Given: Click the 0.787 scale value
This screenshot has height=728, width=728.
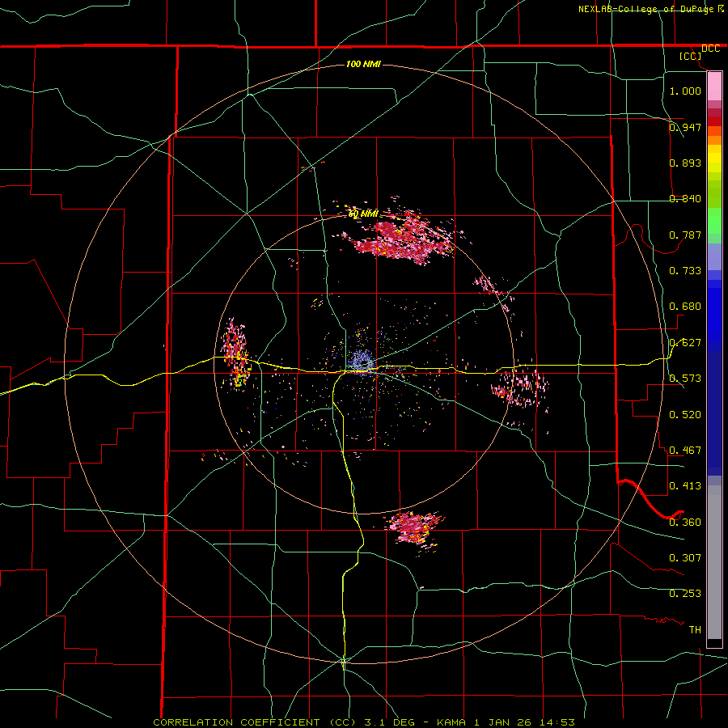Looking at the screenshot, I should coord(685,235).
